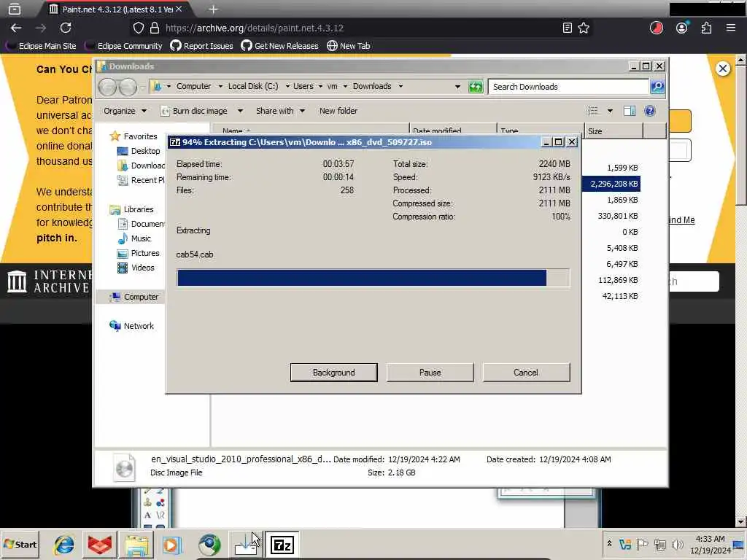
Task: Click Users in the address breadcrumb
Action: click(x=303, y=86)
